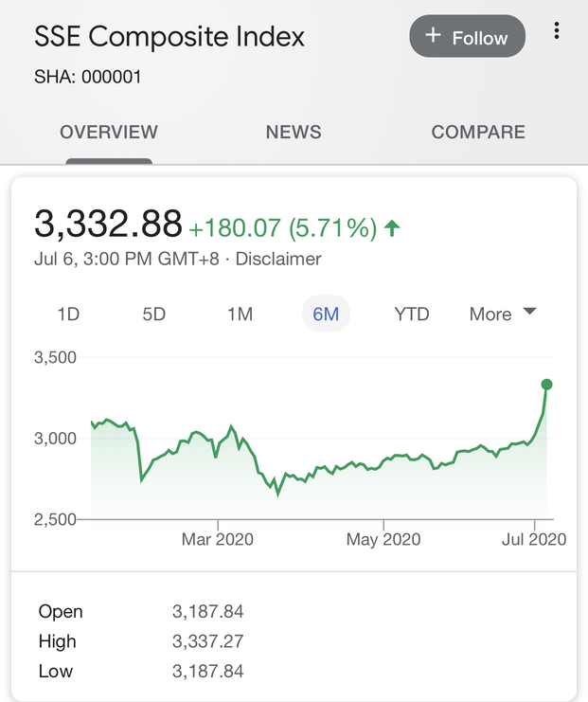Open the Disclaimer link

point(278,259)
